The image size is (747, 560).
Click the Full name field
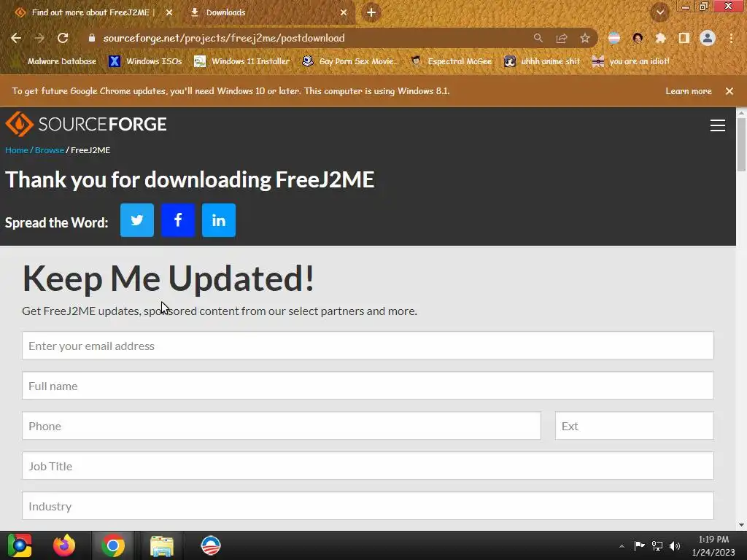click(x=368, y=386)
